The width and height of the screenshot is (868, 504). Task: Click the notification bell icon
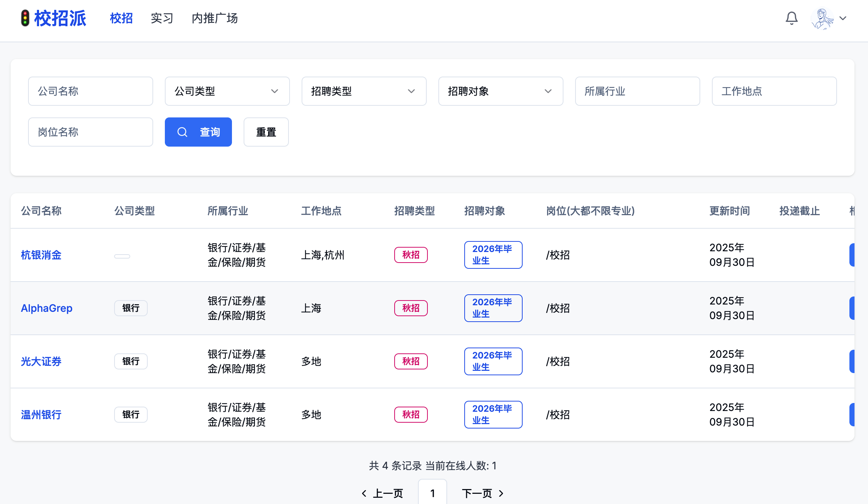coord(791,18)
